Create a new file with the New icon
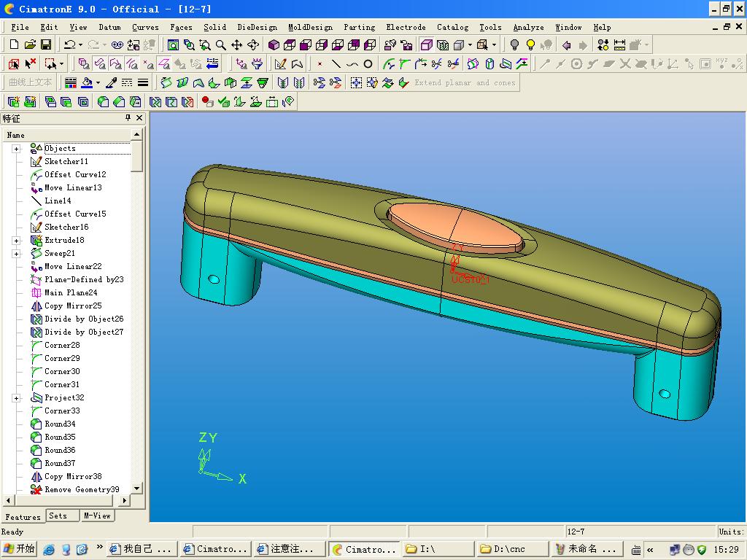 point(14,44)
